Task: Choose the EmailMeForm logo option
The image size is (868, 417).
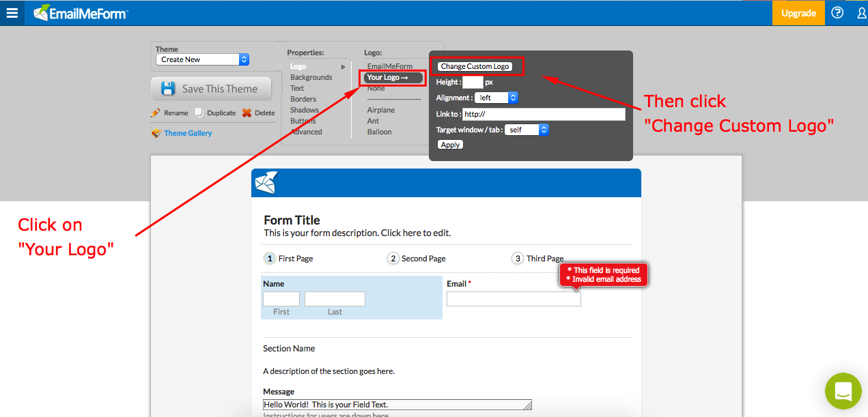Action: [390, 67]
